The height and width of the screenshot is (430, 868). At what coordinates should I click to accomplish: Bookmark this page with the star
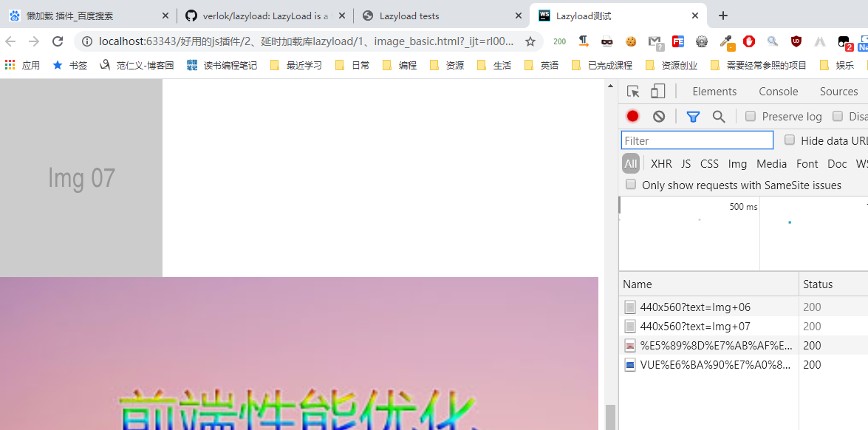point(530,41)
